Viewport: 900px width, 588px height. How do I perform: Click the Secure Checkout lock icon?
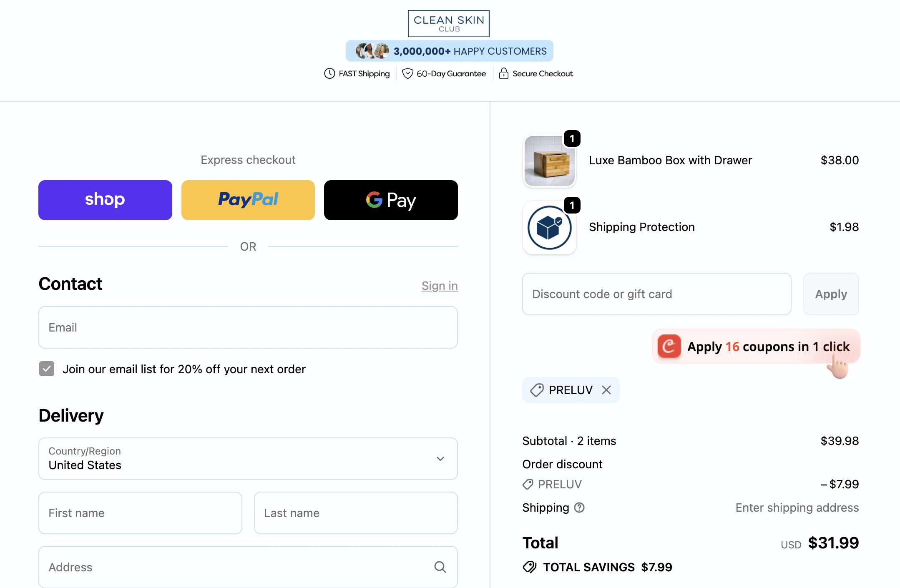pyautogui.click(x=504, y=73)
